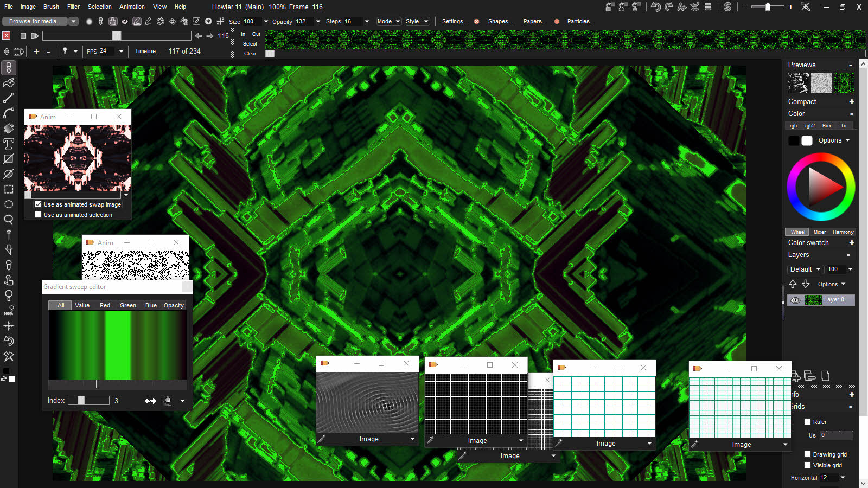
Task: Enable Use as animated selection
Action: pos(39,215)
